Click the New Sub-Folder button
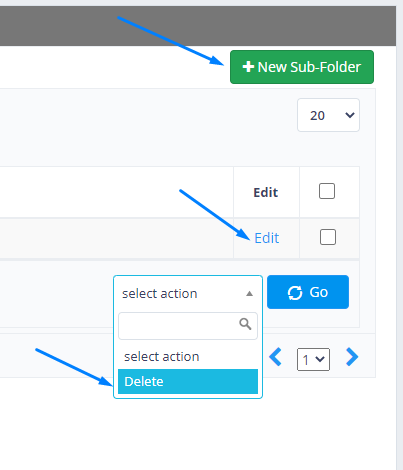Viewport: 403px width, 470px height. pos(302,67)
